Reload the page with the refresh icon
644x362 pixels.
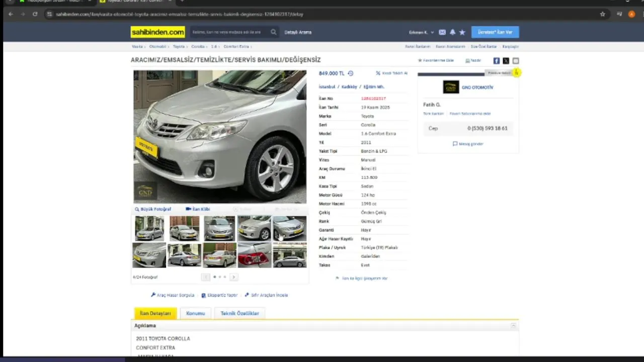(x=35, y=14)
